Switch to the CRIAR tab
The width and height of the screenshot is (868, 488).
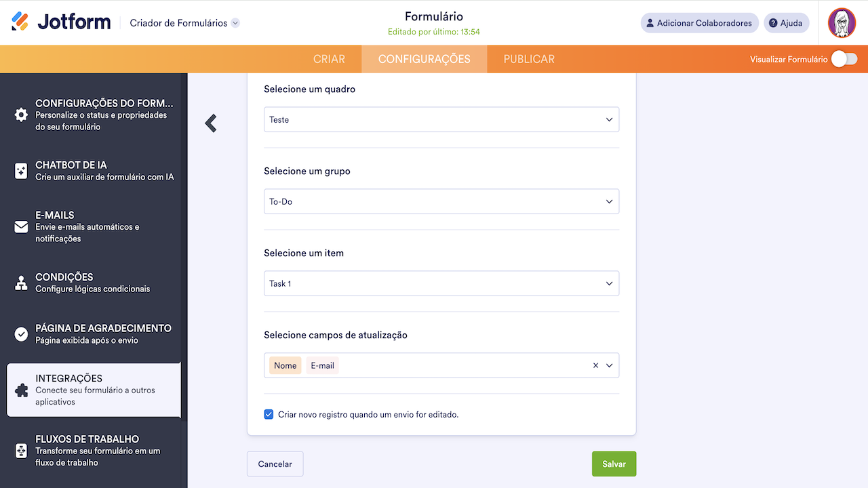tap(329, 60)
